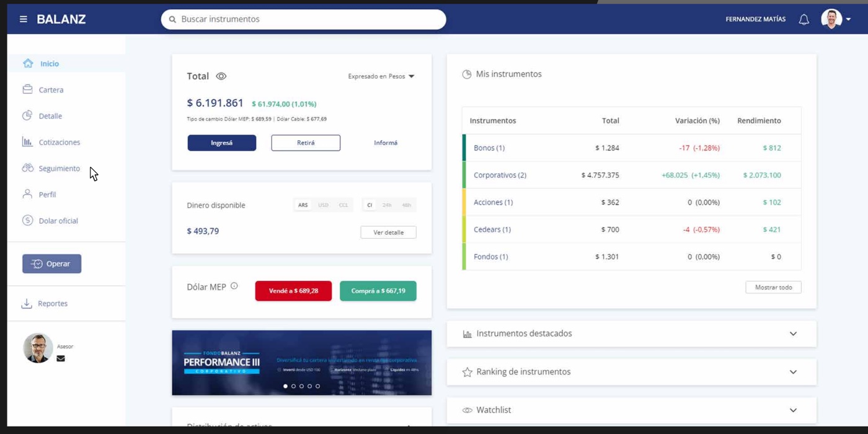Click the Watchlist eye icon
Viewport: 868px width, 434px height.
click(x=467, y=410)
